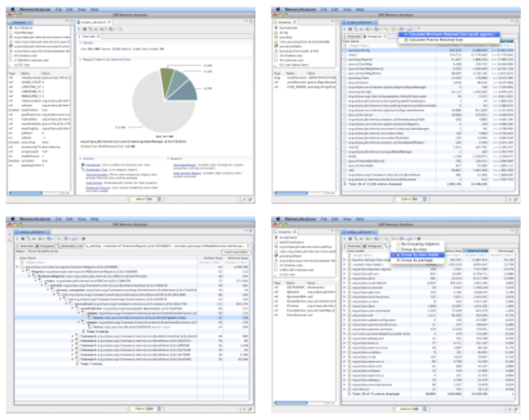Click the Percentage column header in class loader table
Screen dimensions: 529x420
tap(503, 251)
